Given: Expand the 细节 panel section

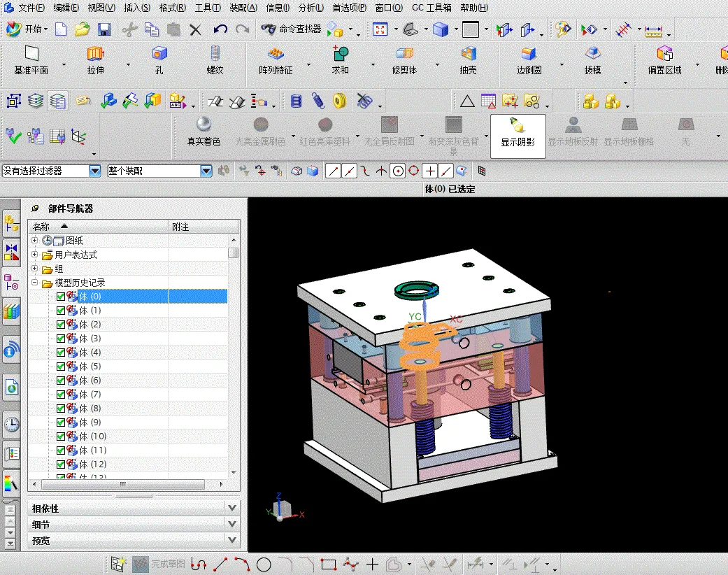Looking at the screenshot, I should tap(134, 525).
